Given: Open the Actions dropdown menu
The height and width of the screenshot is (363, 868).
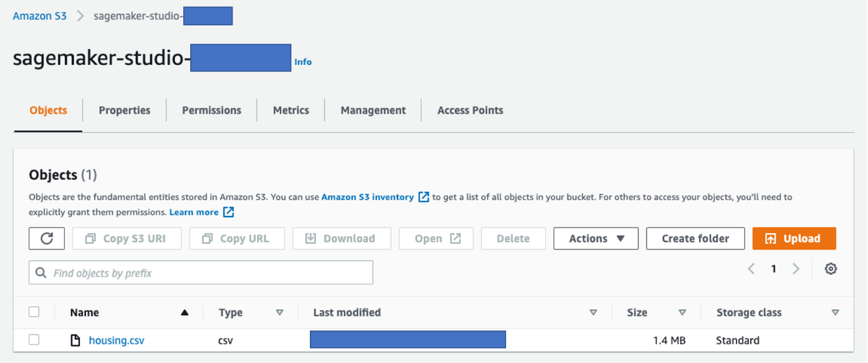Looking at the screenshot, I should coord(596,239).
